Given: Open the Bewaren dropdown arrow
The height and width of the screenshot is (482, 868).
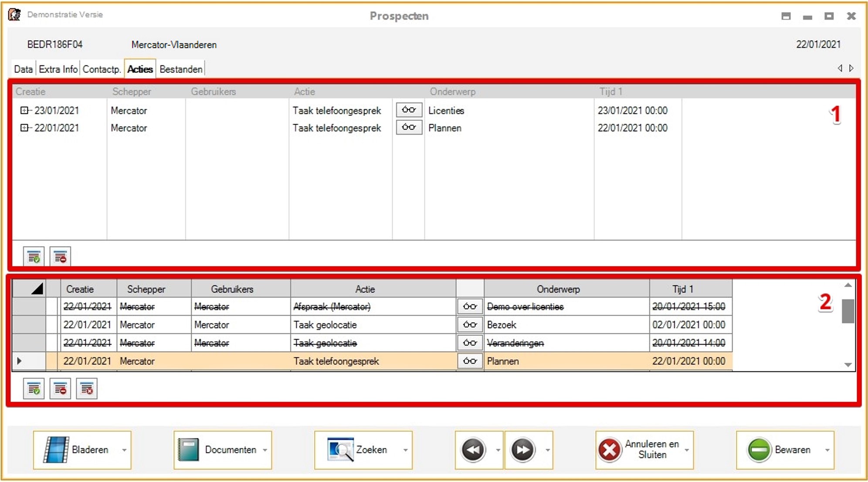Looking at the screenshot, I should tap(827, 450).
